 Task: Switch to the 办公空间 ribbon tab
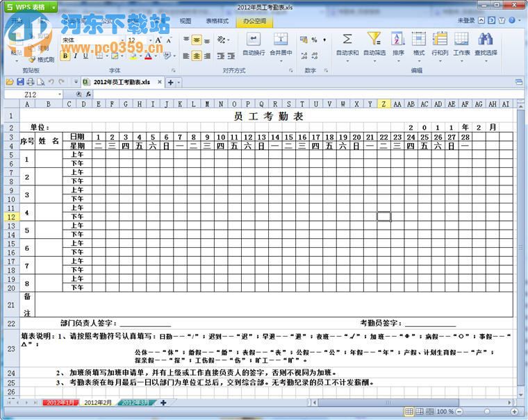pyautogui.click(x=254, y=21)
